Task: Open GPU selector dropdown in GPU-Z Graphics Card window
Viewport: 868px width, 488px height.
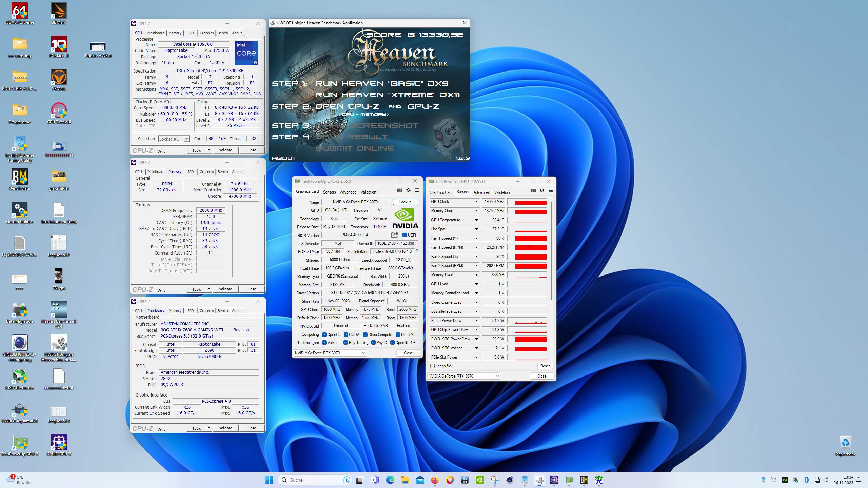Action: click(x=330, y=353)
